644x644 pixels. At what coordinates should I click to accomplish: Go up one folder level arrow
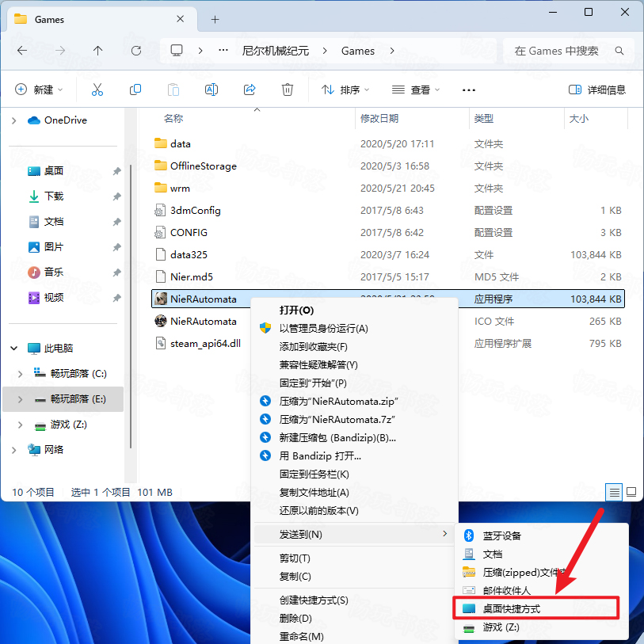(x=97, y=51)
